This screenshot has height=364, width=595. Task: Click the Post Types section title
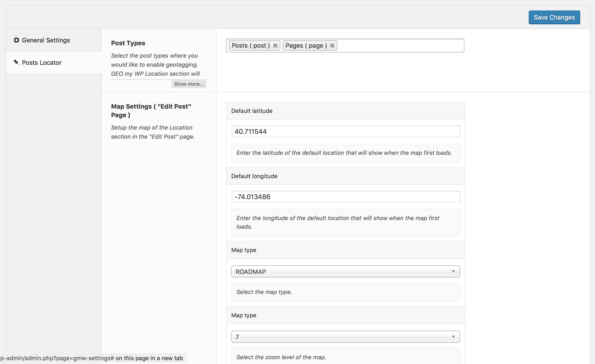pyautogui.click(x=128, y=43)
